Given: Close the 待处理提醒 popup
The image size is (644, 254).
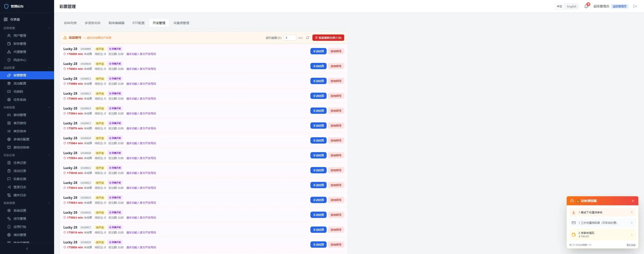Looking at the screenshot, I should (x=633, y=201).
